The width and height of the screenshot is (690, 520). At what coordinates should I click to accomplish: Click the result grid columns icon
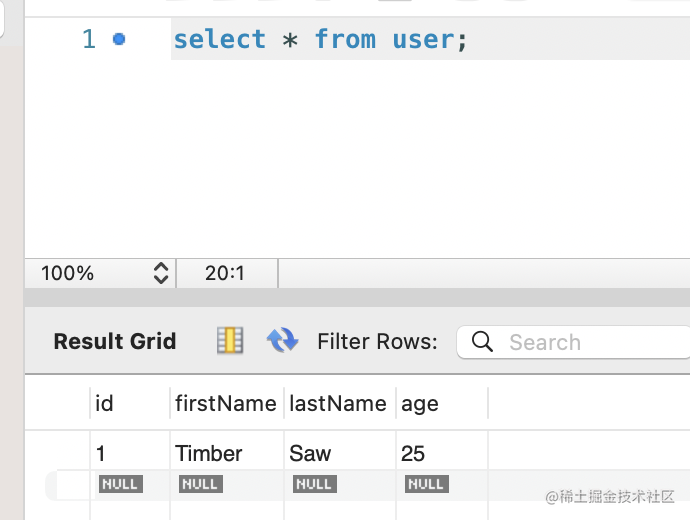pos(230,341)
